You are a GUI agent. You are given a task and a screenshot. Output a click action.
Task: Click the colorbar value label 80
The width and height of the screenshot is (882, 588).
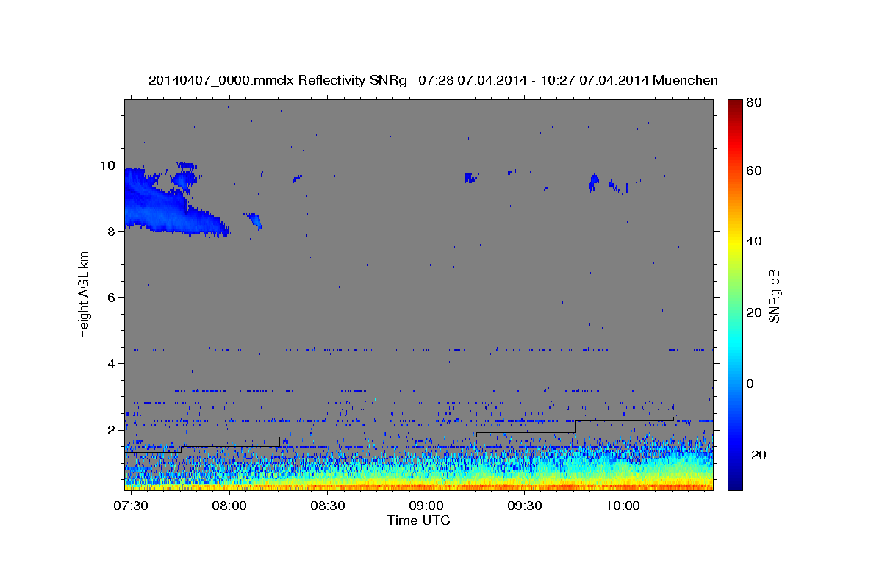(753, 104)
